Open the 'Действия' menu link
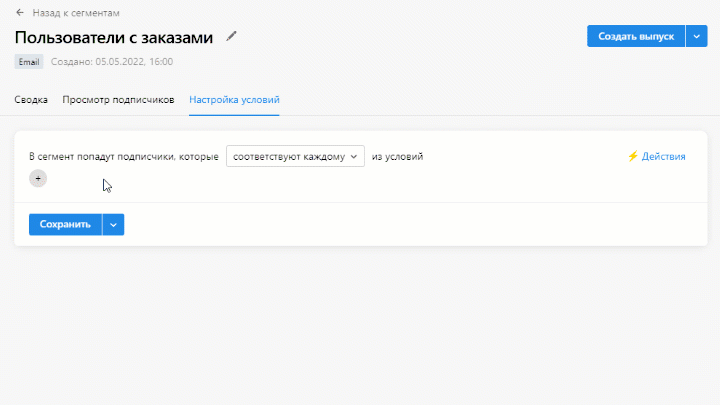Image resolution: width=720 pixels, height=405 pixels. click(663, 157)
